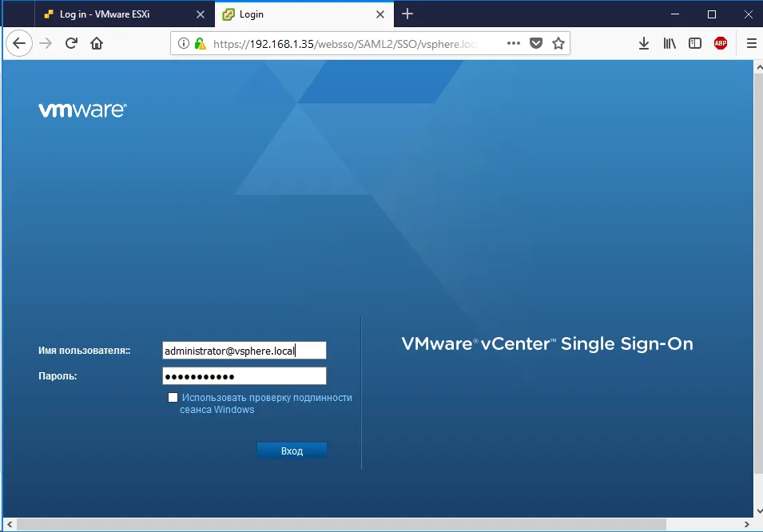763x532 pixels.
Task: Open the Adblock Plus extension
Action: [x=721, y=43]
